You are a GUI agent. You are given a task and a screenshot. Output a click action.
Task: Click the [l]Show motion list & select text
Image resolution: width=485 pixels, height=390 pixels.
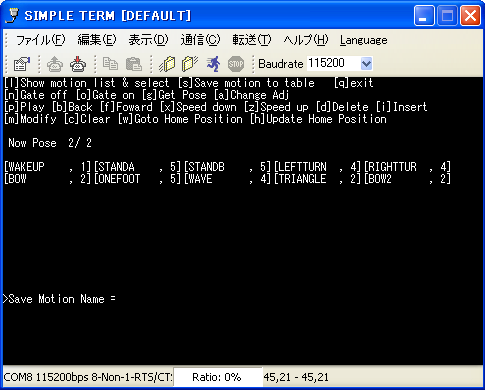86,83
